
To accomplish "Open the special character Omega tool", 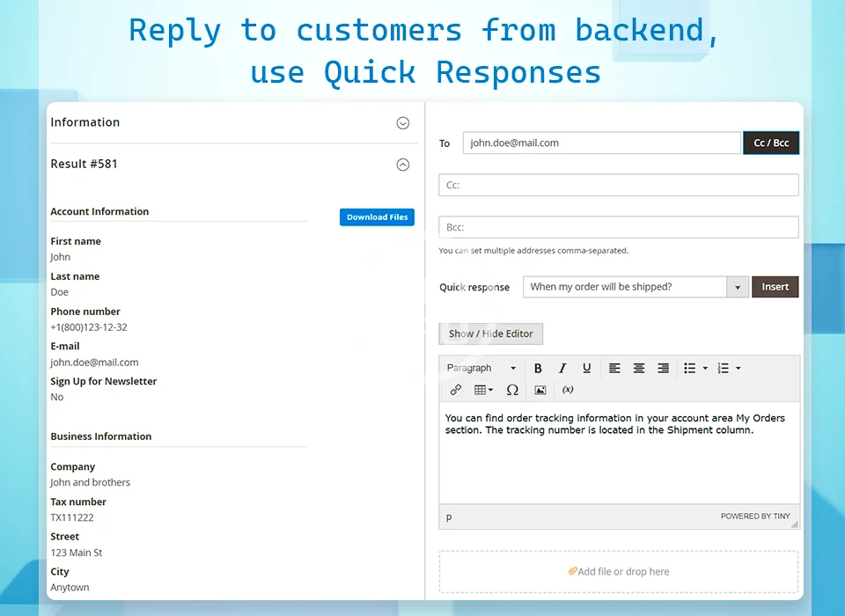I will tap(512, 390).
